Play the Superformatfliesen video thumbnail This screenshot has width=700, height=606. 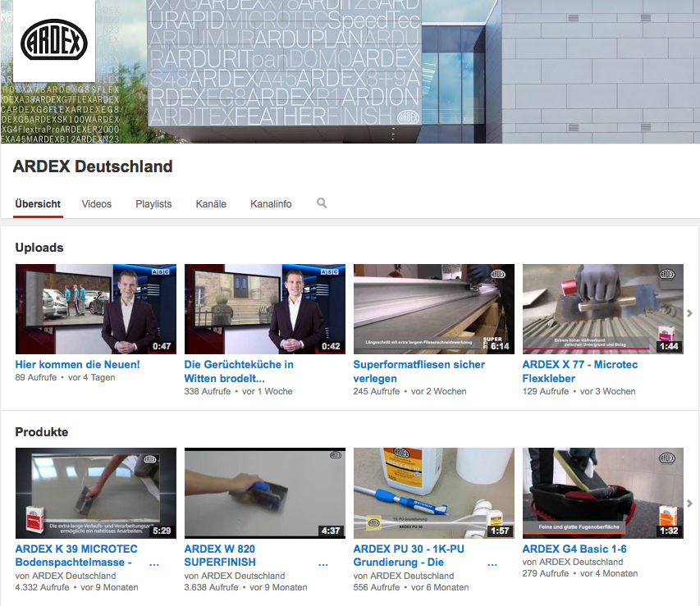(433, 309)
